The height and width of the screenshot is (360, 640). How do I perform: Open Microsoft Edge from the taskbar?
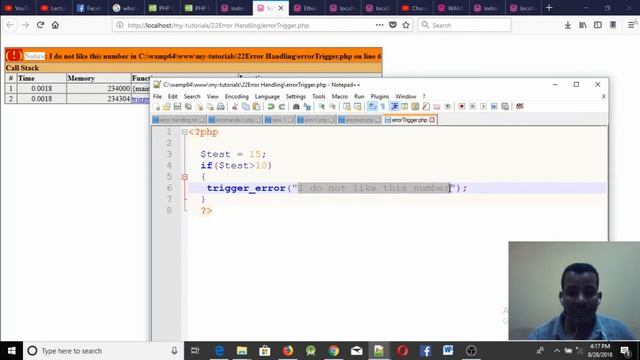[219, 351]
